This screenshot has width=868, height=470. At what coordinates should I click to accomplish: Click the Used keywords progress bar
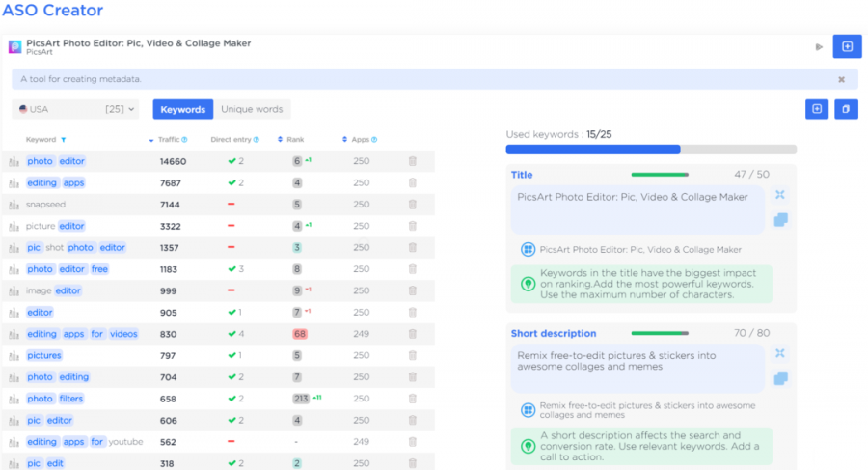[651, 150]
